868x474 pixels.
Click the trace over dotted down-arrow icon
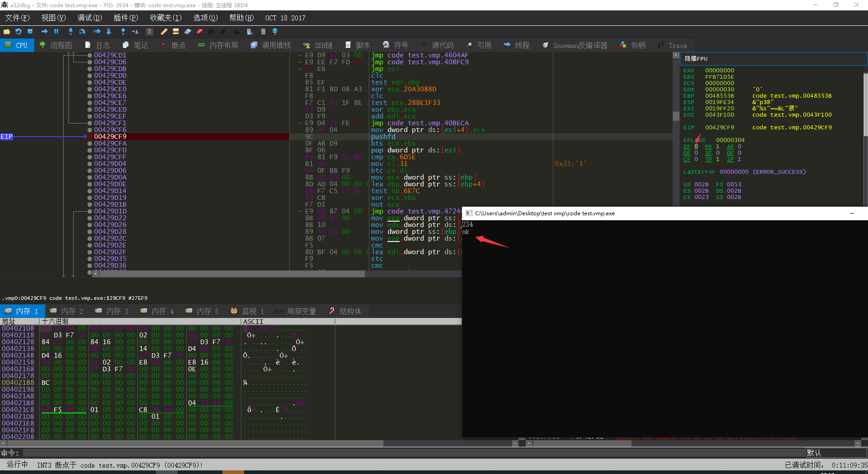click(108, 32)
